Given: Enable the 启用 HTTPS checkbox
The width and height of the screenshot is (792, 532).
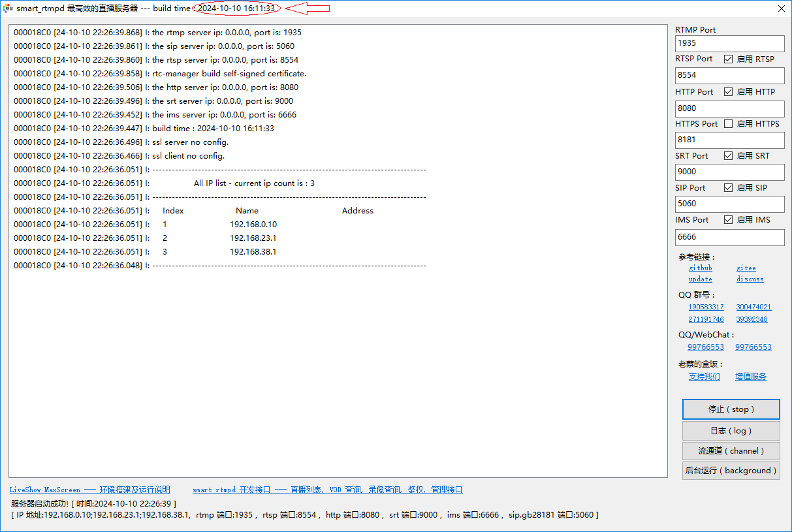Looking at the screenshot, I should (729, 124).
